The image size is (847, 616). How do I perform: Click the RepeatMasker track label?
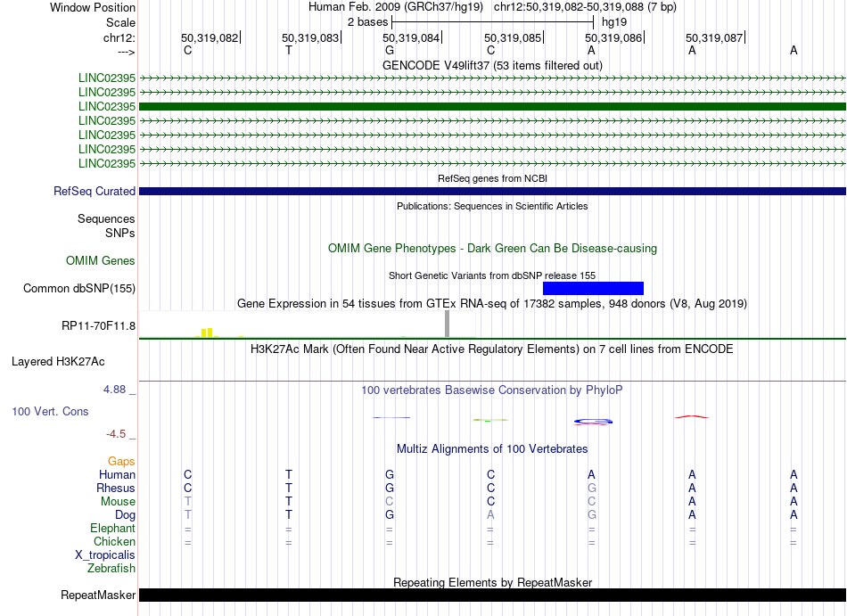pos(98,595)
